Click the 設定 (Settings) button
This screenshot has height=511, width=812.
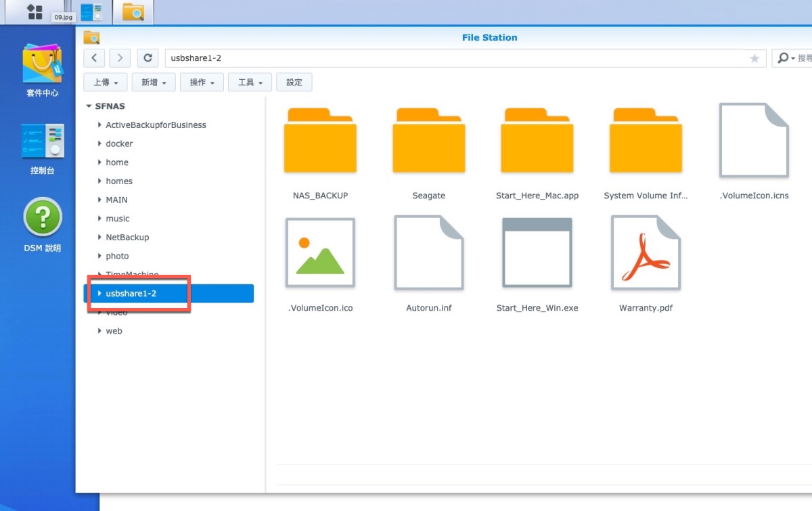click(x=294, y=83)
